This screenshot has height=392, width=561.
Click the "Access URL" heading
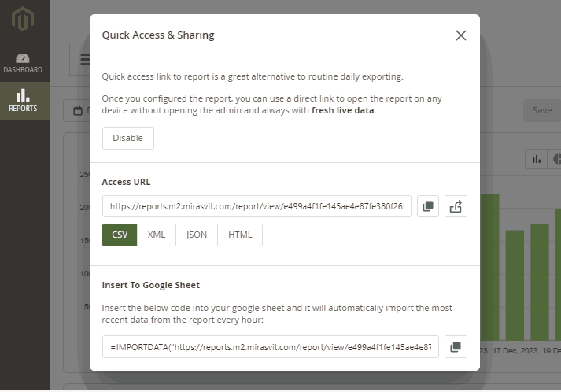pos(126,182)
